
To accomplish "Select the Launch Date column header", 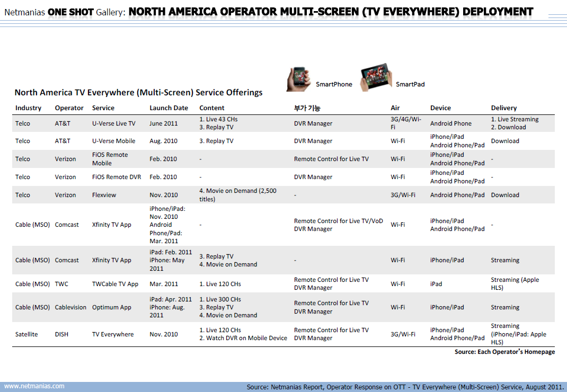I will 169,108.
